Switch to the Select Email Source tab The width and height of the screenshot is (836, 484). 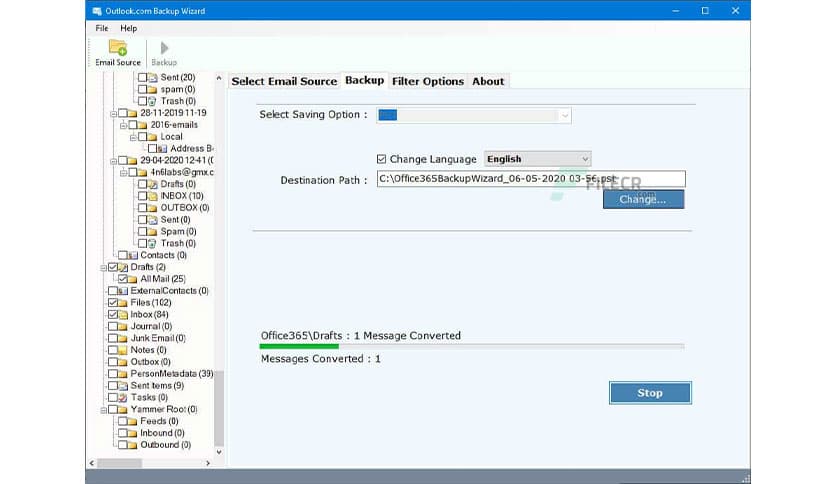tap(284, 82)
